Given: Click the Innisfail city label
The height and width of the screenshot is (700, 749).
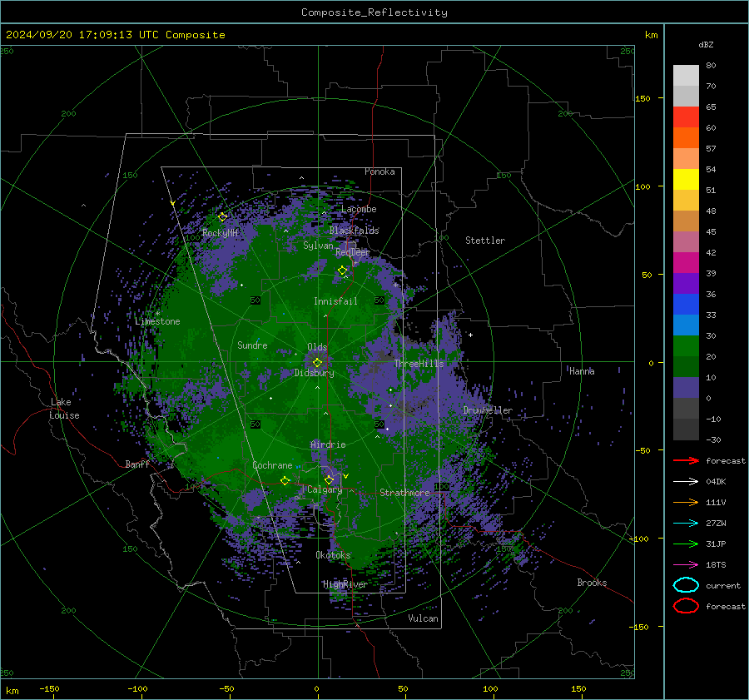Looking at the screenshot, I should [335, 301].
